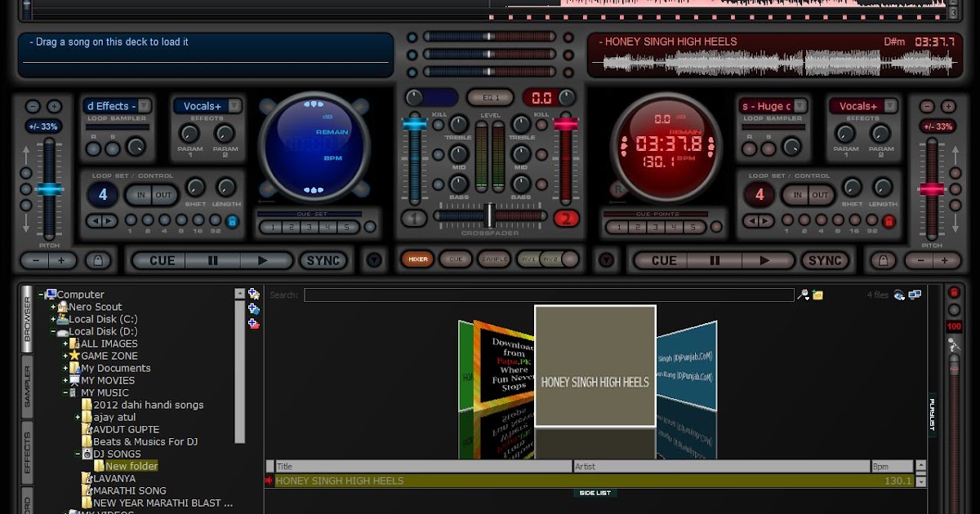Toggle right deck red smart loop lock

889,220
